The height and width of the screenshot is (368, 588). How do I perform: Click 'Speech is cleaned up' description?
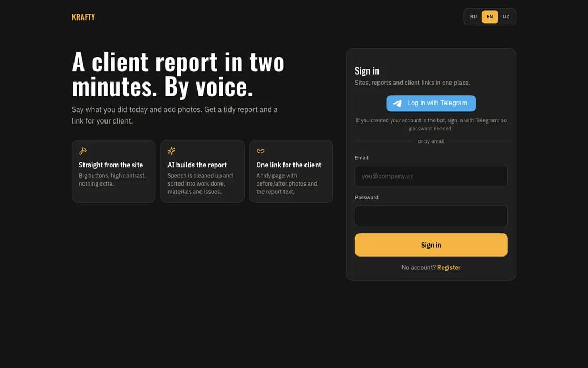point(200,183)
